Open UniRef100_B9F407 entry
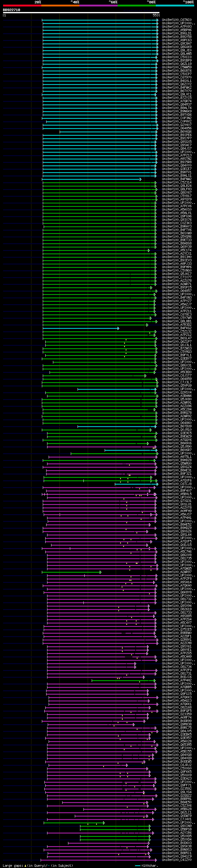The height and width of the screenshot is (868, 197). (x=177, y=491)
